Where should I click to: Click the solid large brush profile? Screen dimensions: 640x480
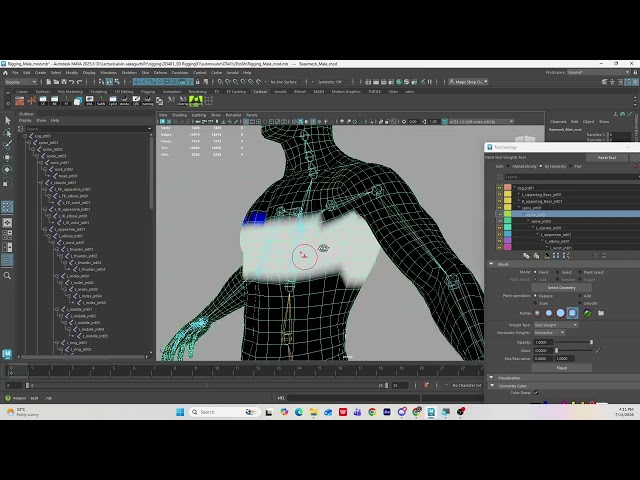click(560, 313)
